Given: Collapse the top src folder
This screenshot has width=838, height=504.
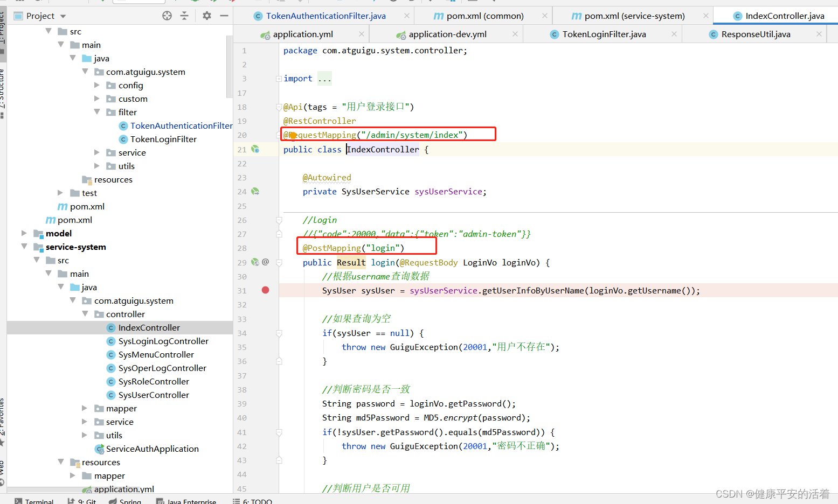Looking at the screenshot, I should pyautogui.click(x=49, y=31).
